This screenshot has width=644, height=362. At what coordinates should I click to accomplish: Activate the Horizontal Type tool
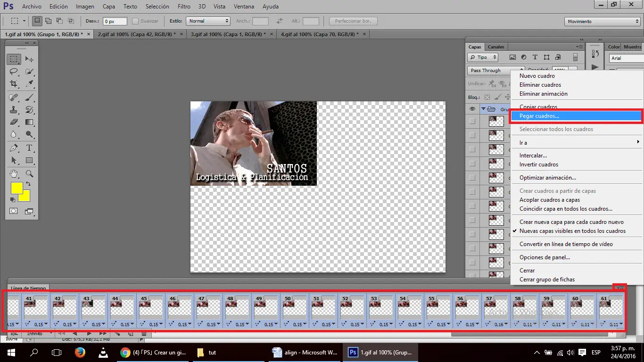[29, 148]
